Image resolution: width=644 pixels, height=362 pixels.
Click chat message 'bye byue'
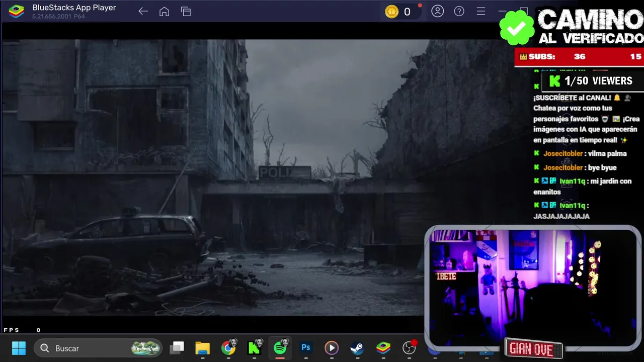pos(602,167)
